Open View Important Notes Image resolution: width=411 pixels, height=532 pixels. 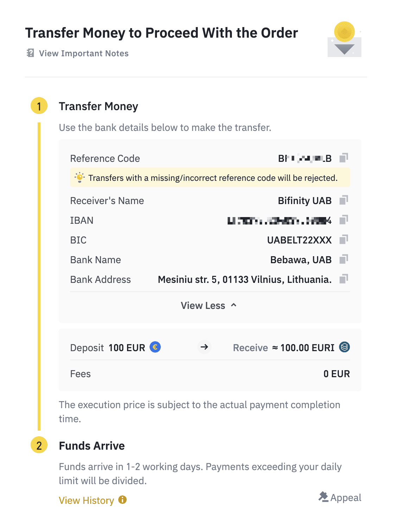coord(84,53)
